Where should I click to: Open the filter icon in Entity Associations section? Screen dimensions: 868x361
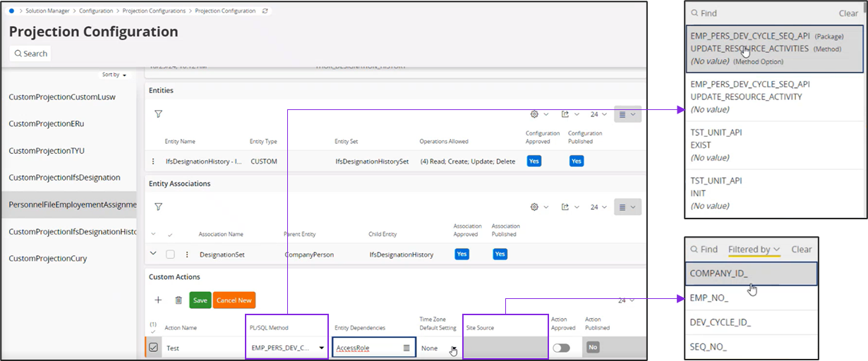pyautogui.click(x=158, y=207)
